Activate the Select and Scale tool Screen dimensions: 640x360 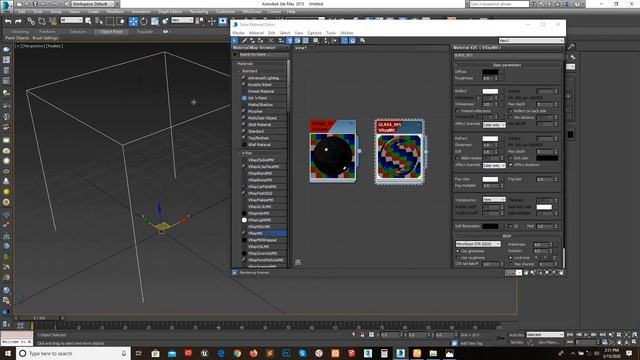coord(155,21)
